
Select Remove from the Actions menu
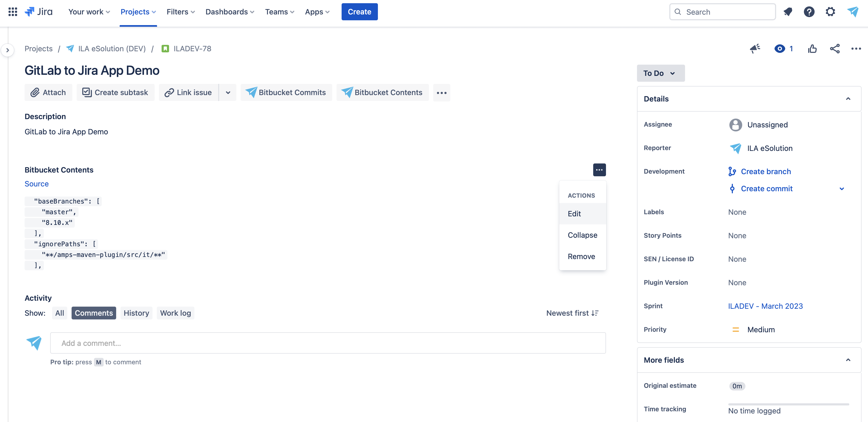582,256
